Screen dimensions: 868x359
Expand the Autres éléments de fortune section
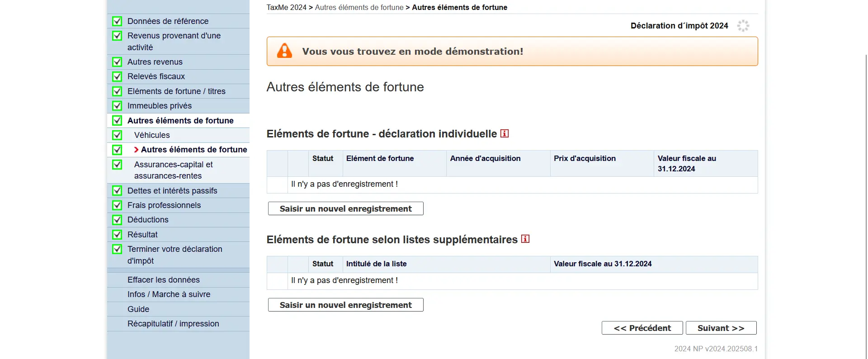(180, 120)
